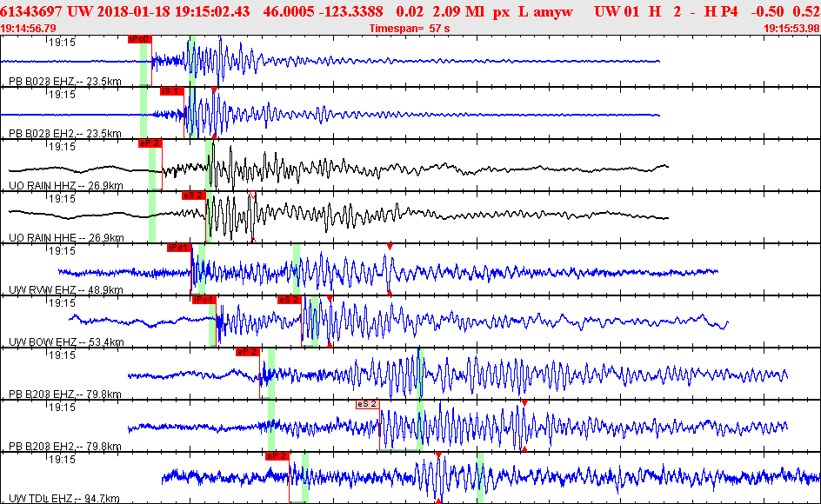The width and height of the screenshot is (821, 504).
Task: Click the Timespan= 57 s text
Action: [410, 29]
